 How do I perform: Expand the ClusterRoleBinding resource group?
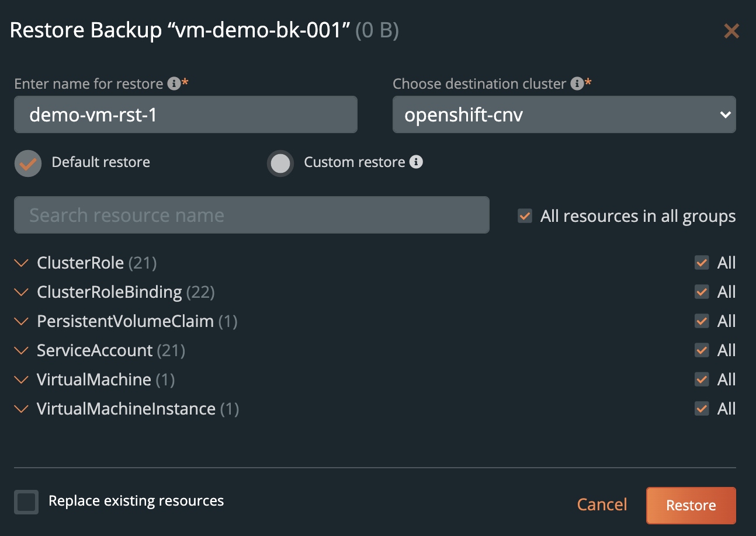[22, 292]
